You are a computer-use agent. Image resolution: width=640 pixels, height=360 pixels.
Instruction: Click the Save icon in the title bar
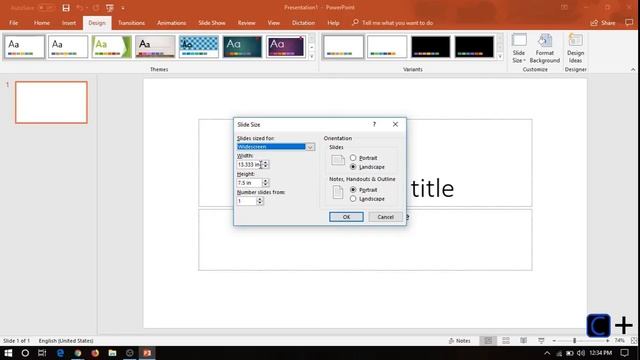(x=66, y=8)
